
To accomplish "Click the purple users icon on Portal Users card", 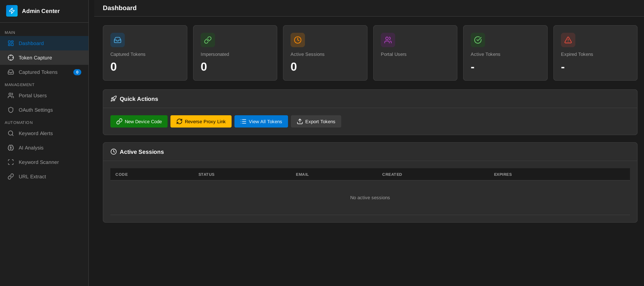I will (388, 40).
